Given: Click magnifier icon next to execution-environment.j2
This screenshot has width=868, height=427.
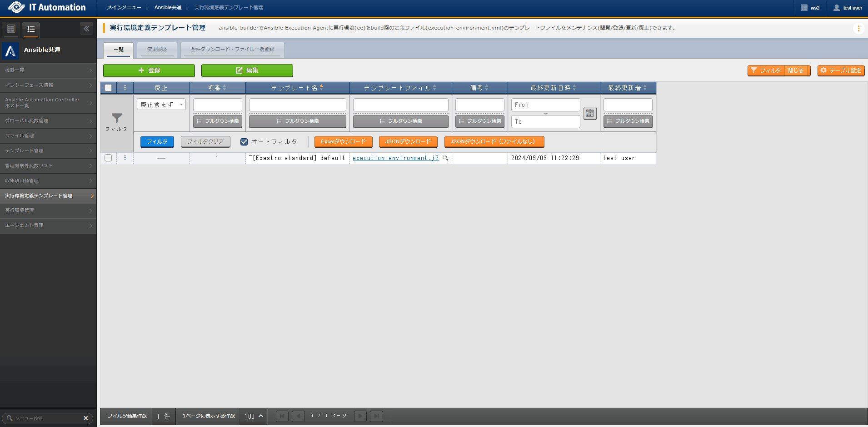Looking at the screenshot, I should [x=445, y=158].
